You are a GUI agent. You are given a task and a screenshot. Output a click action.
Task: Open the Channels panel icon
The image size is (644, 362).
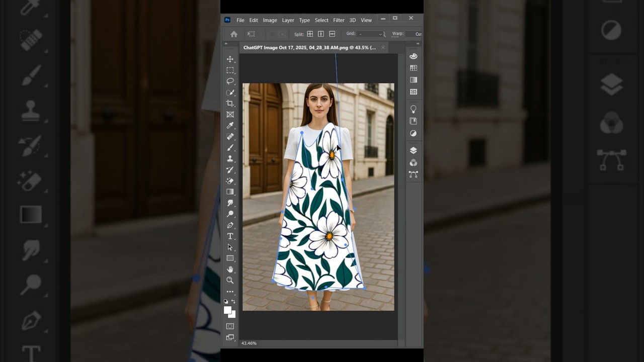(414, 162)
